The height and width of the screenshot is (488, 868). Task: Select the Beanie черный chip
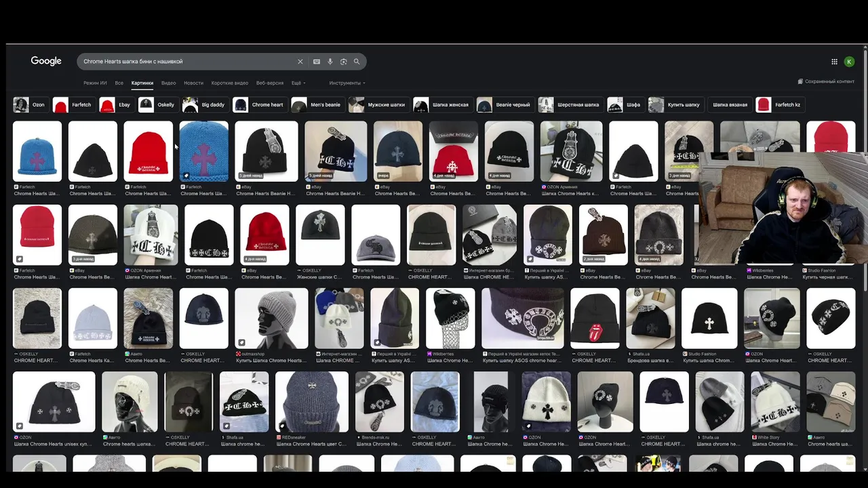point(505,105)
